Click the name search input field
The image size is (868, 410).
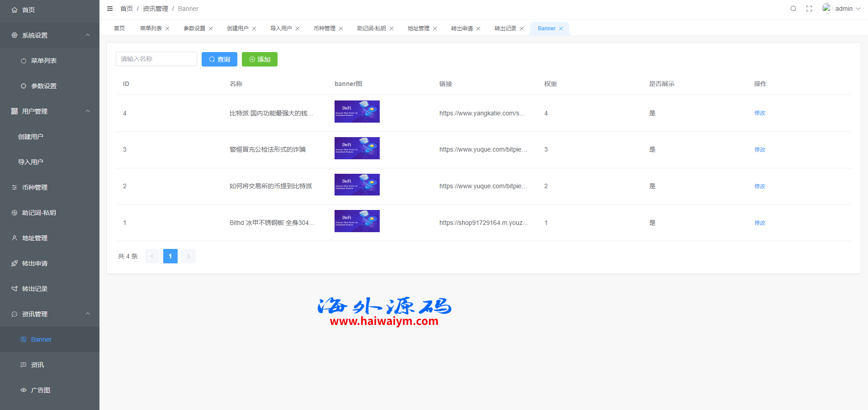tap(156, 59)
